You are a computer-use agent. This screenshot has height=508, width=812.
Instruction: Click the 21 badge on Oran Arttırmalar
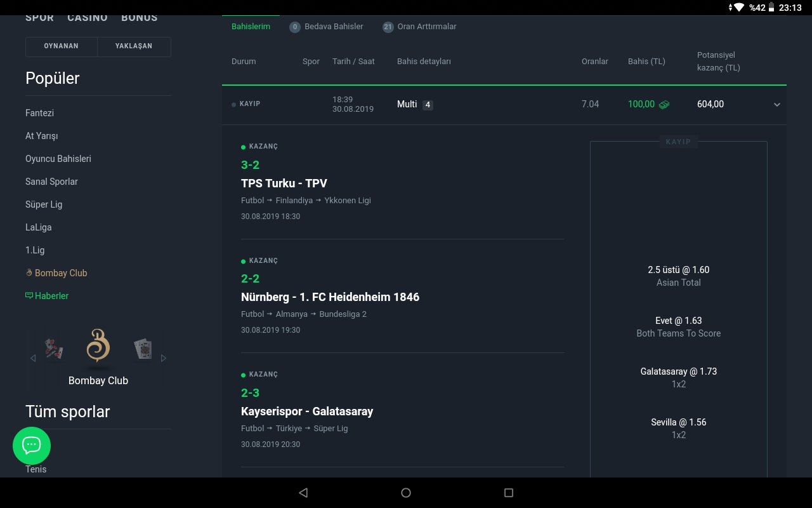coord(388,27)
